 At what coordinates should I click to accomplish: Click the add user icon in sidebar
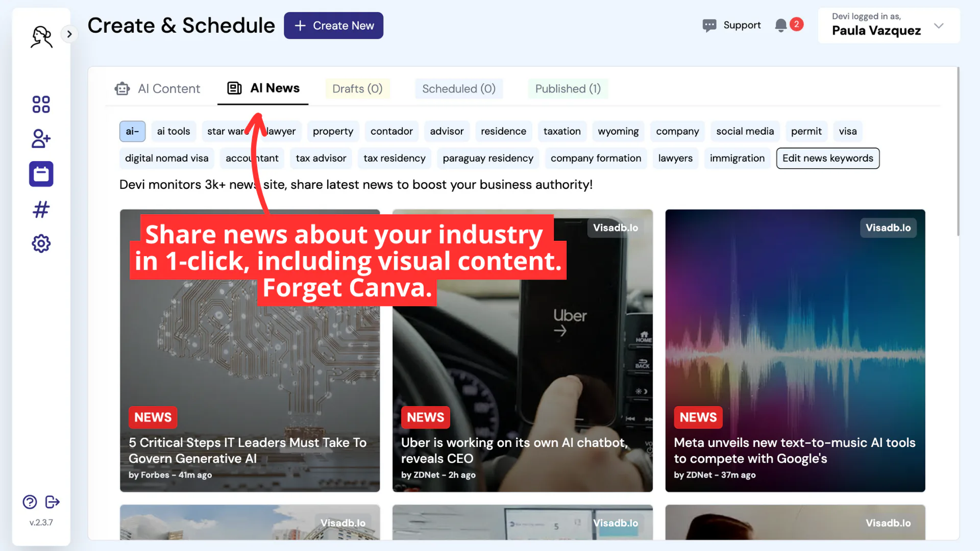click(41, 139)
